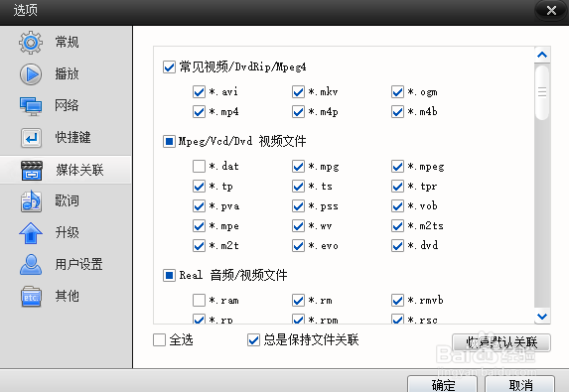The height and width of the screenshot is (392, 569).
Task: Uncheck the *.mkv checkbox
Action: coord(298,91)
